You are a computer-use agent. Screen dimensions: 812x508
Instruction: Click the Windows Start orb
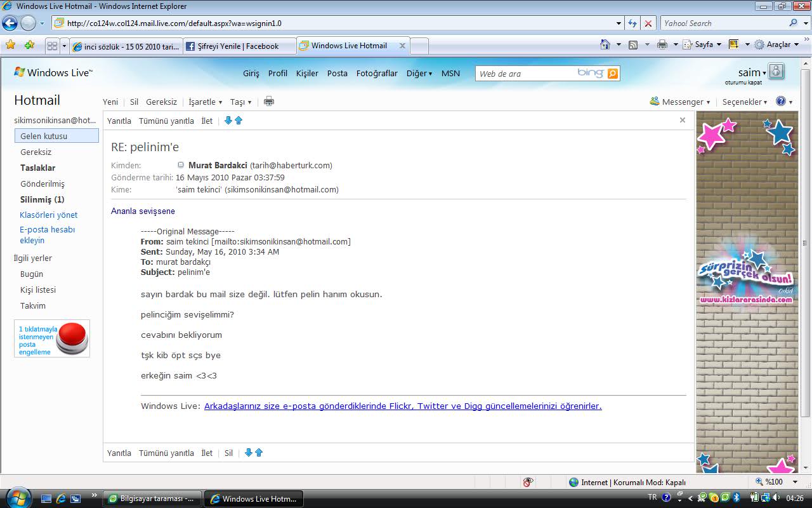17,498
